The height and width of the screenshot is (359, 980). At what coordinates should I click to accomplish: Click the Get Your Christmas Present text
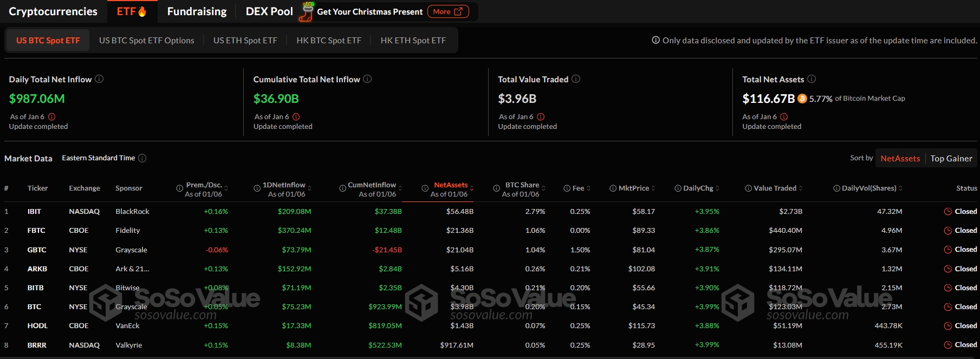[x=369, y=12]
